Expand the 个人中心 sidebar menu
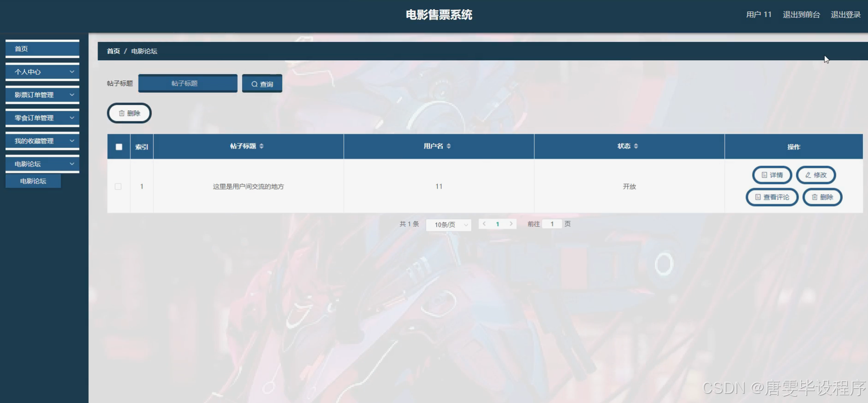Viewport: 868px width, 403px height. point(42,72)
